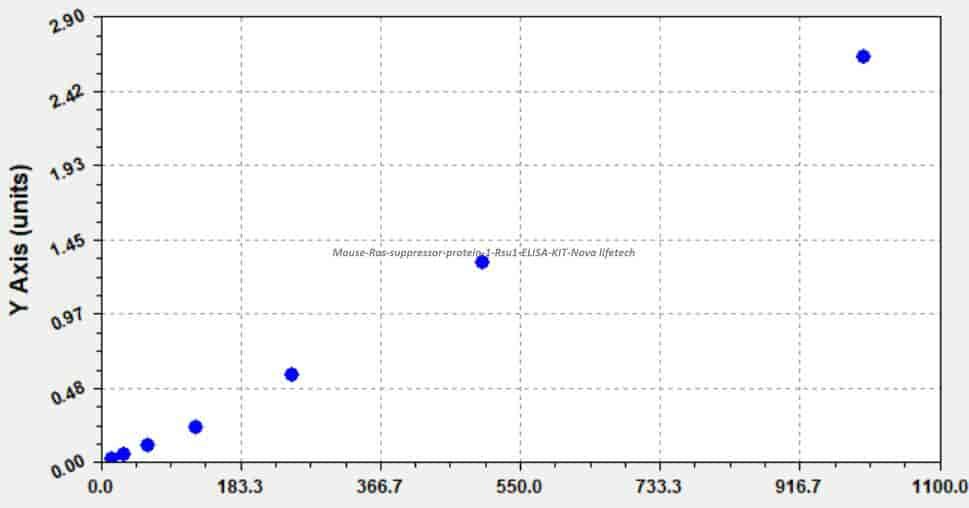Select the data point near x 250
969x508 pixels.
[x=292, y=375]
